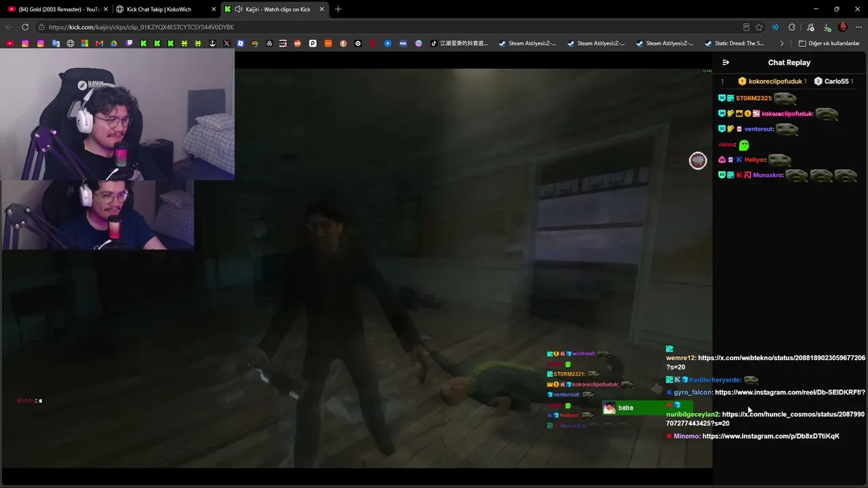This screenshot has width=868, height=488.
Task: Click username Munaxkro in chat replay
Action: coord(768,175)
